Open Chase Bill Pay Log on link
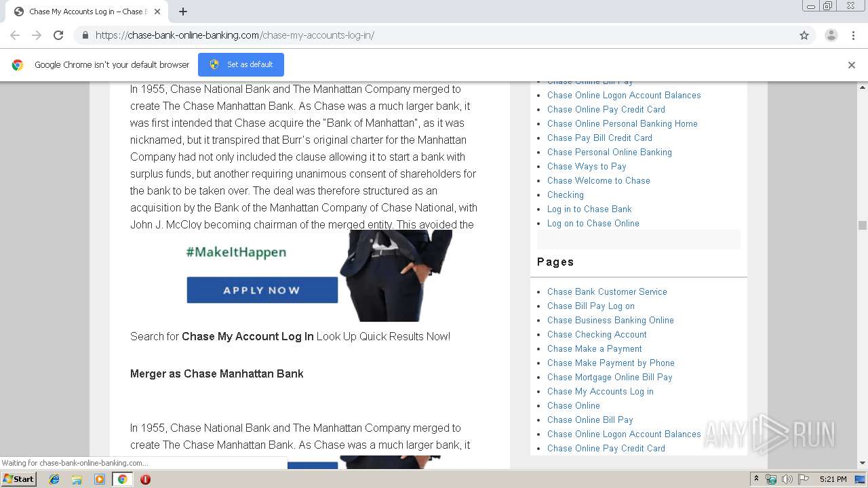This screenshot has width=868, height=488. [x=591, y=306]
